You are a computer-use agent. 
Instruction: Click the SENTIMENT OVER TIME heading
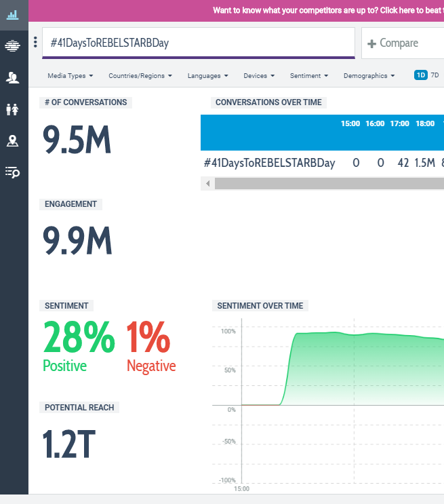tap(260, 306)
